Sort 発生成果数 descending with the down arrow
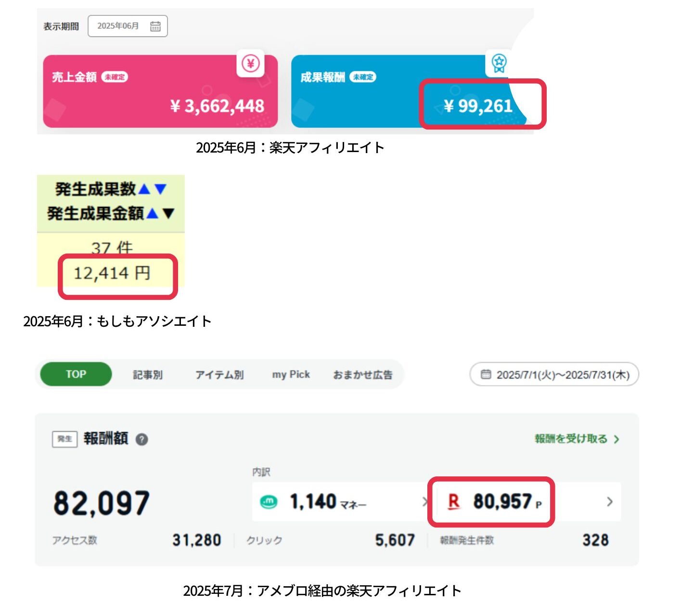 [160, 189]
